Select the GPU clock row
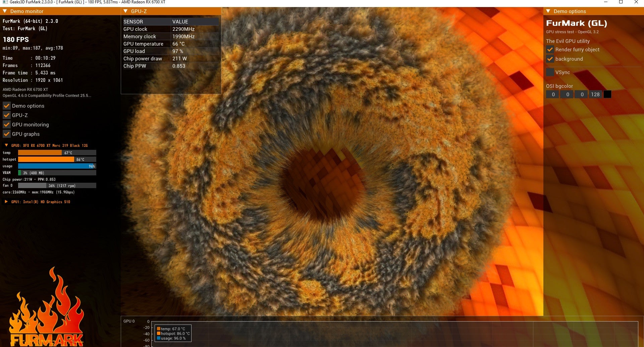The height and width of the screenshot is (347, 644). [171, 29]
